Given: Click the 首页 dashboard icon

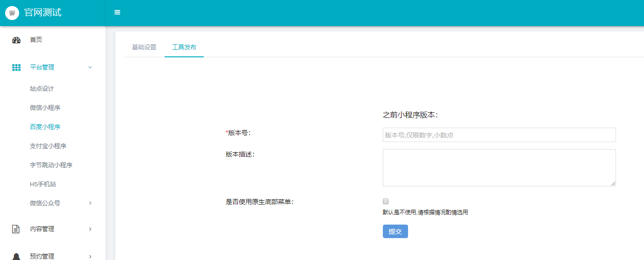Looking at the screenshot, I should (x=16, y=40).
